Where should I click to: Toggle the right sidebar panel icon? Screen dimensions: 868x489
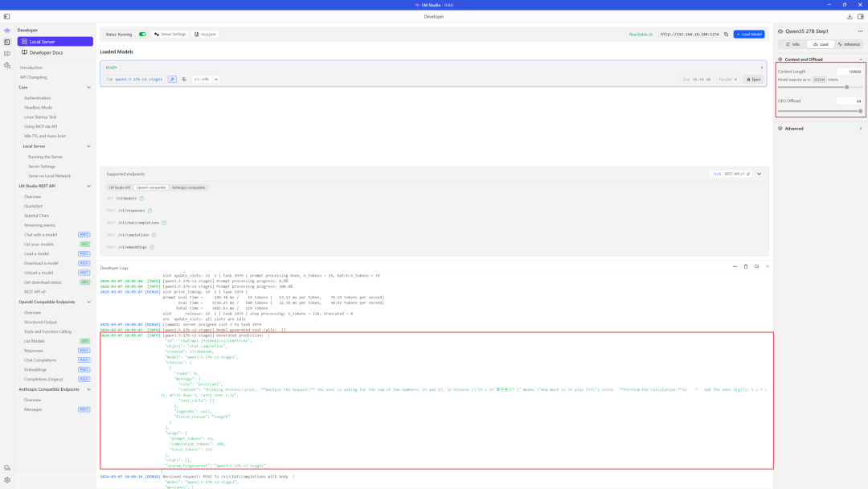862,16
